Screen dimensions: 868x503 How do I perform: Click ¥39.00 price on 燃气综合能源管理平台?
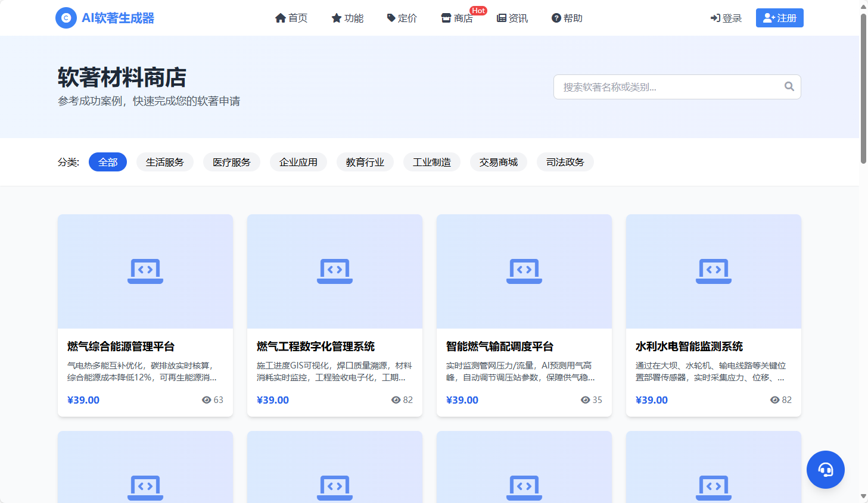(x=83, y=400)
